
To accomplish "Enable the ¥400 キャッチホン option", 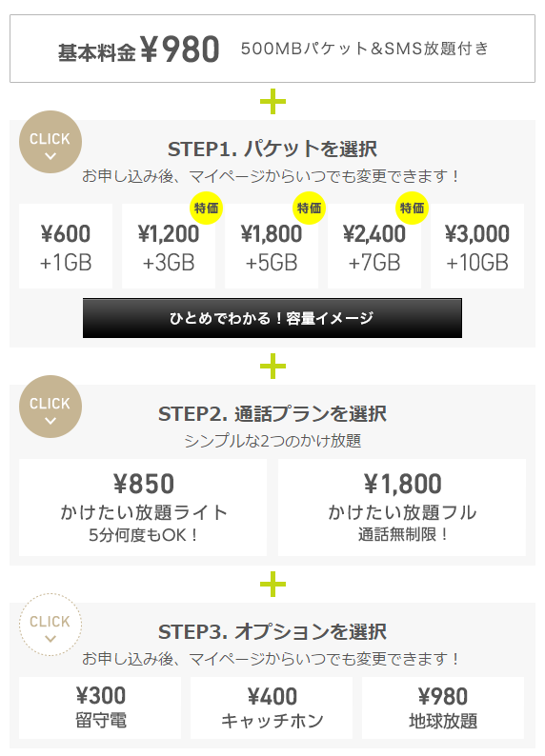I will pos(272,707).
